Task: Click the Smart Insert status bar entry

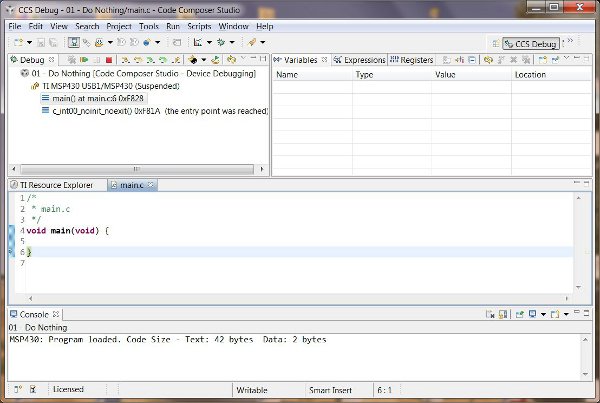Action: [x=331, y=390]
